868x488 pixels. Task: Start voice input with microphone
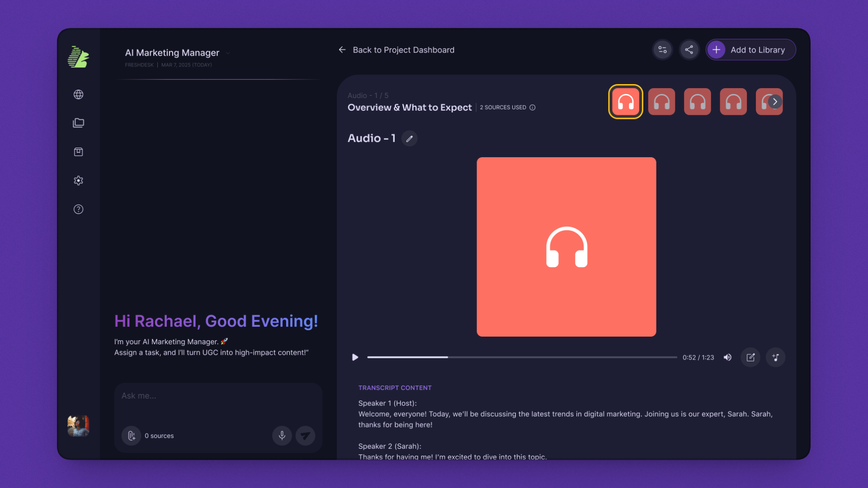(x=282, y=436)
